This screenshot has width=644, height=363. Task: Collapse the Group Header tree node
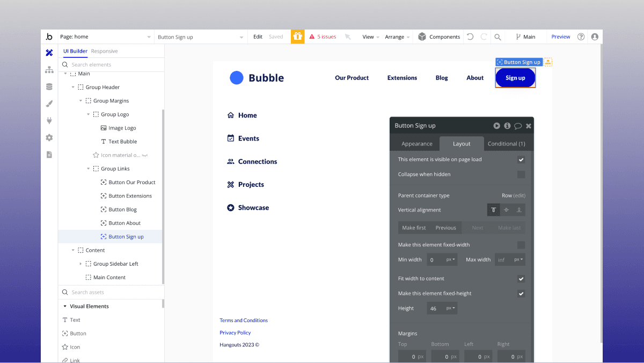click(73, 87)
